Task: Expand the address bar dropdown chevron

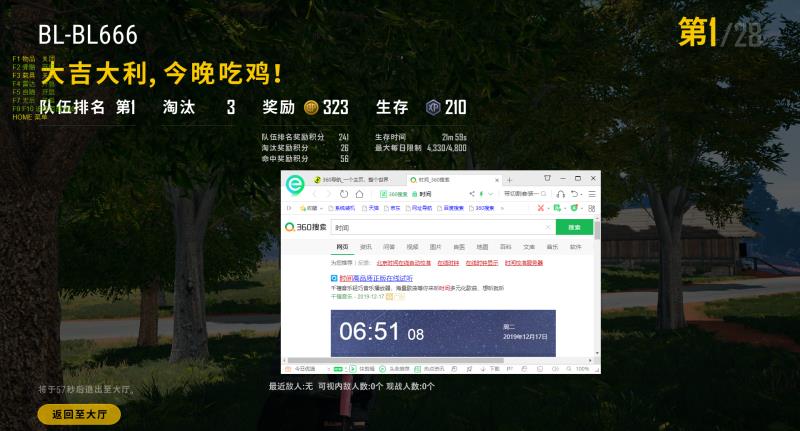Action: click(x=490, y=194)
